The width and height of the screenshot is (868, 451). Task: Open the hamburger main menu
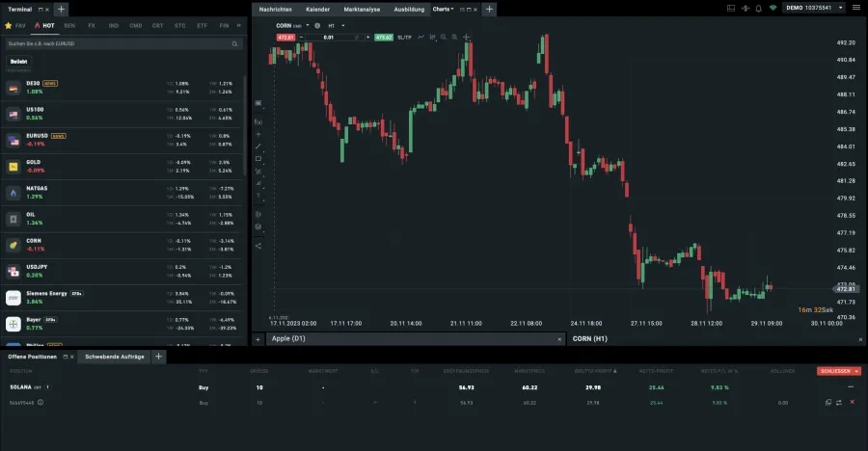856,8
